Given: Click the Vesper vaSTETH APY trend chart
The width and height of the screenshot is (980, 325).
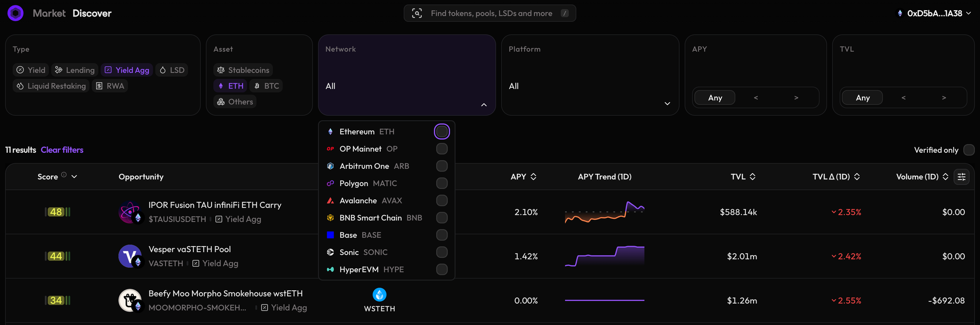Looking at the screenshot, I should coord(605,256).
